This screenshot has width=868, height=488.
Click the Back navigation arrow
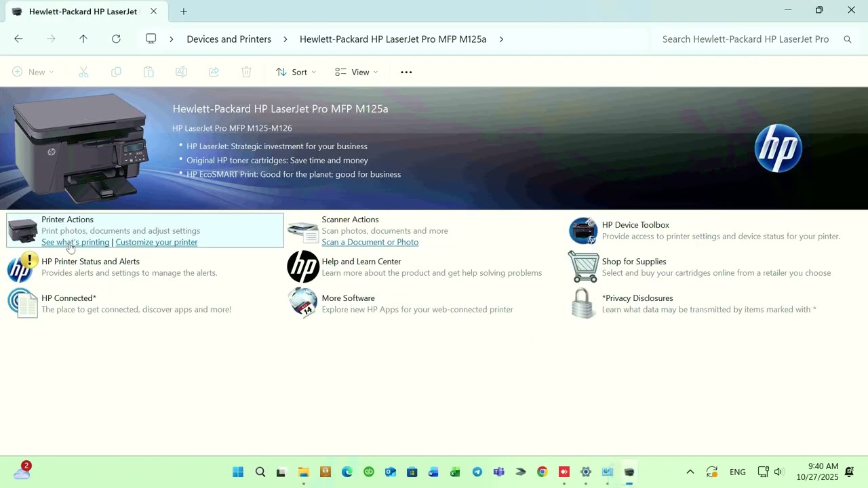[x=18, y=39]
